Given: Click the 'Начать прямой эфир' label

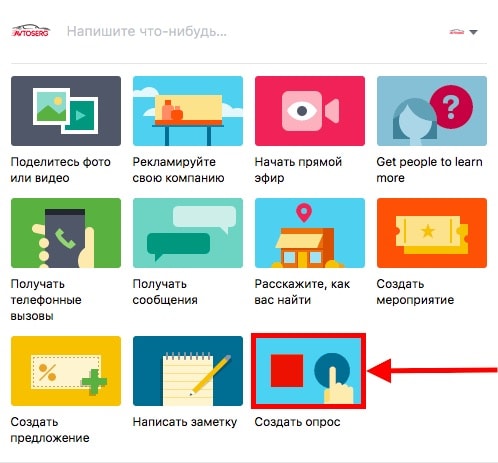Looking at the screenshot, I should pyautogui.click(x=298, y=170).
